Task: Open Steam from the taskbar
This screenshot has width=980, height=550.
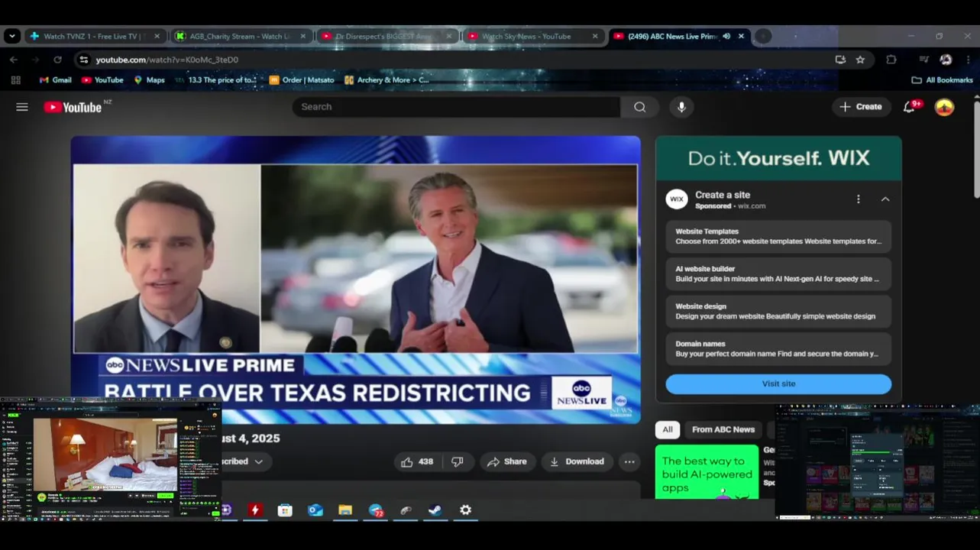Action: point(435,510)
